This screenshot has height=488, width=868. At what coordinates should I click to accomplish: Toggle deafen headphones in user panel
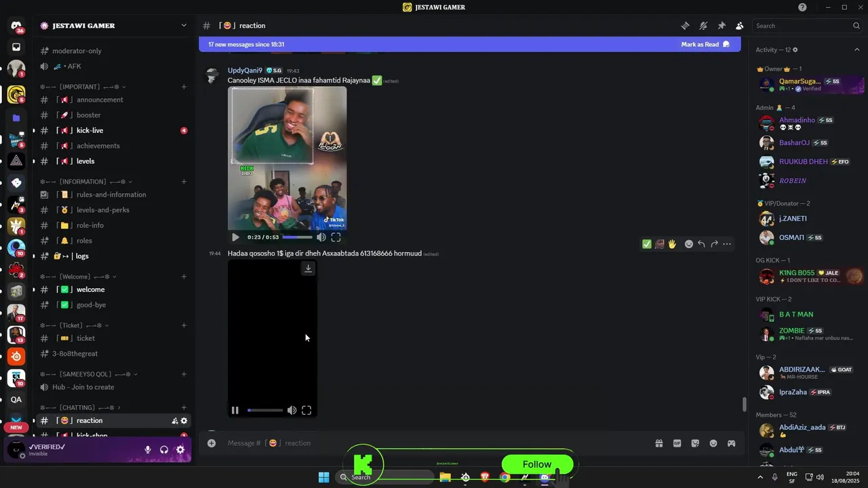(164, 450)
